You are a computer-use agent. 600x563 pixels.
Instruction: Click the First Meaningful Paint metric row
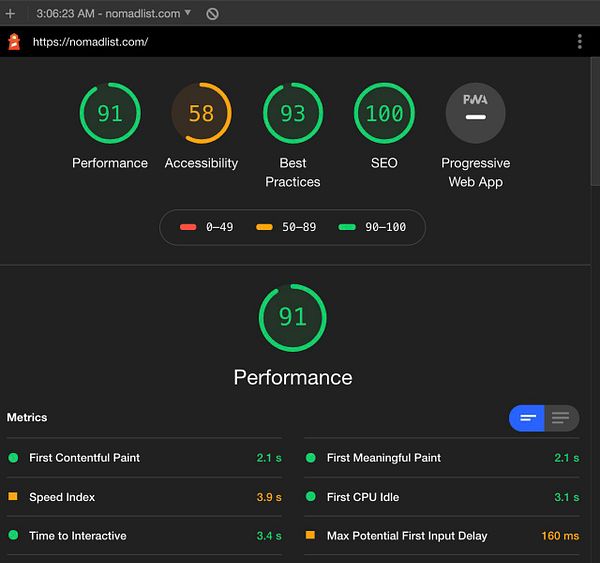[442, 458]
